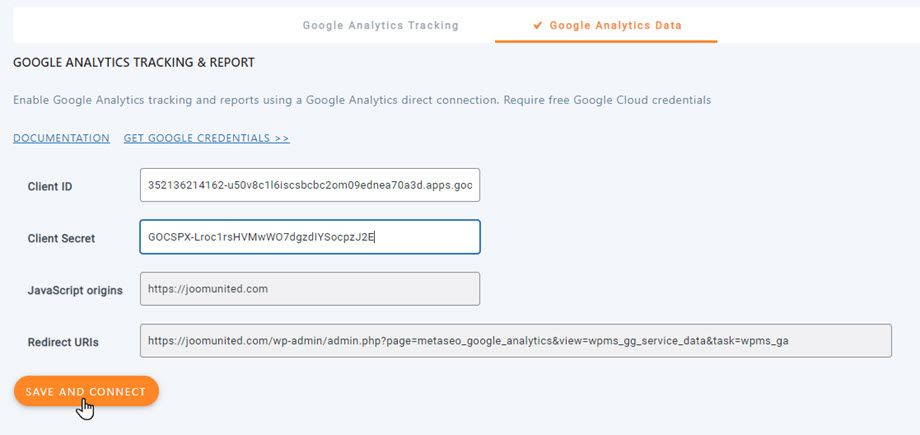This screenshot has height=435, width=920.
Task: Click the GOOGLE ANALYTICS TRACKING & REPORT heading
Action: (x=133, y=63)
